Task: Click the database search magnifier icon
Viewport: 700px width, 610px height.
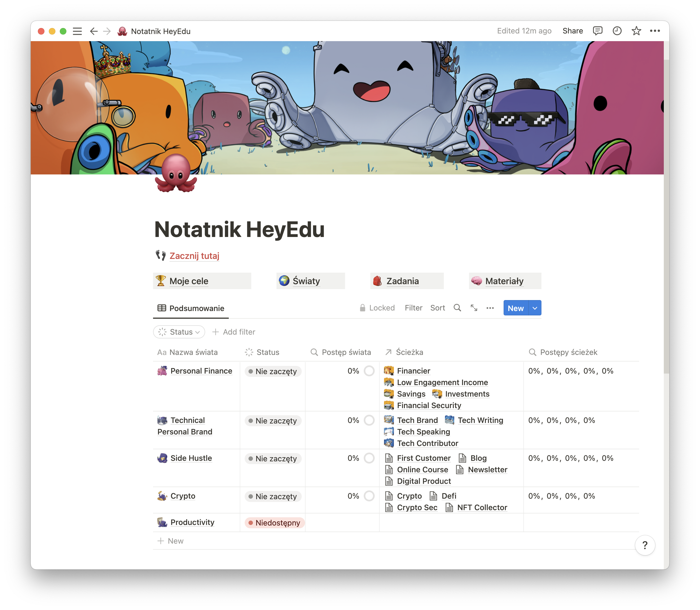Action: point(457,308)
